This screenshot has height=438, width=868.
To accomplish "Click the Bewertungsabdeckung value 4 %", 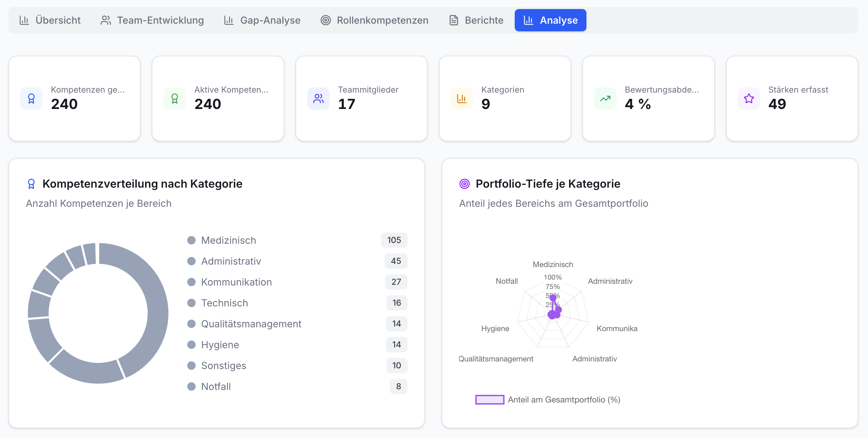I will pyautogui.click(x=638, y=104).
